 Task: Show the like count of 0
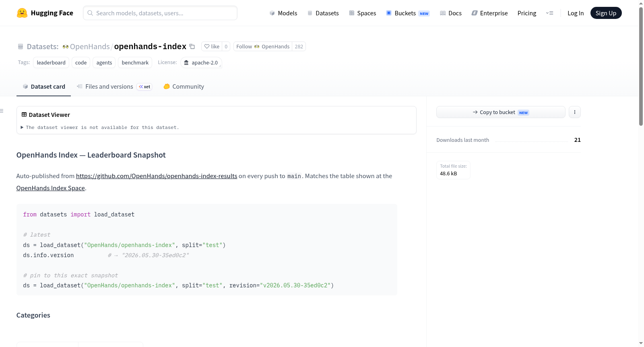[226, 46]
